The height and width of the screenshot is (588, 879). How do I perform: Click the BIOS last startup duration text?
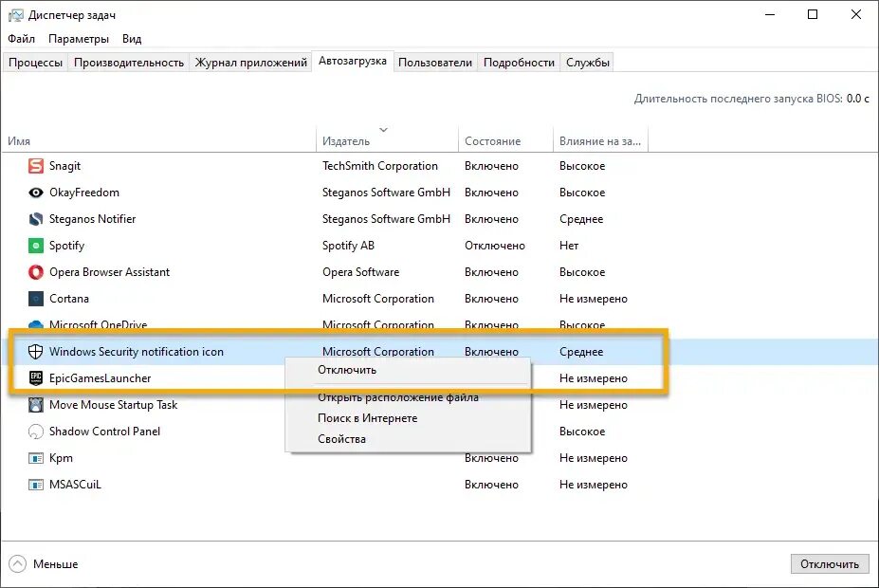coord(752,99)
